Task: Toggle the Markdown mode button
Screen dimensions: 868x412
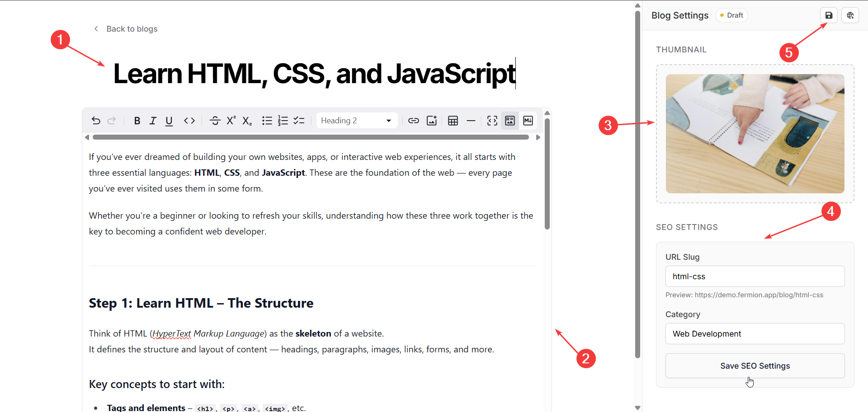Action: pos(528,121)
